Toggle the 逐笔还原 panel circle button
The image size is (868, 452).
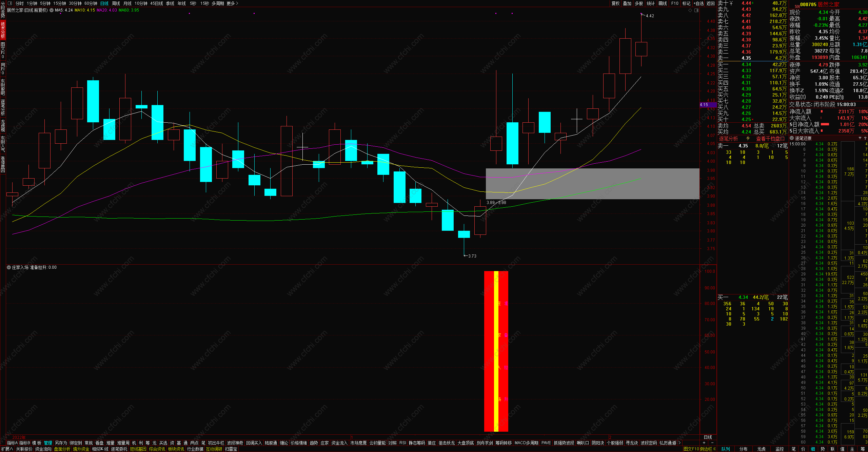792,138
